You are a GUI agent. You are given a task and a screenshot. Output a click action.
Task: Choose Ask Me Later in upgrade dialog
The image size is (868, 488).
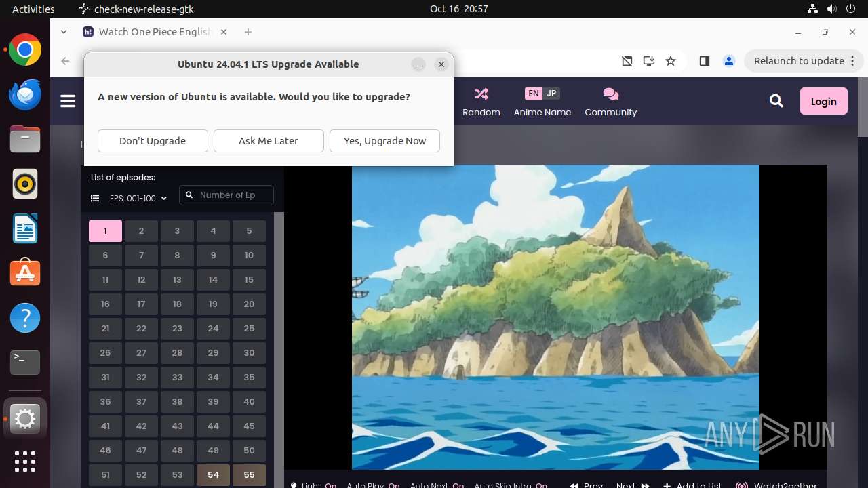pyautogui.click(x=269, y=141)
